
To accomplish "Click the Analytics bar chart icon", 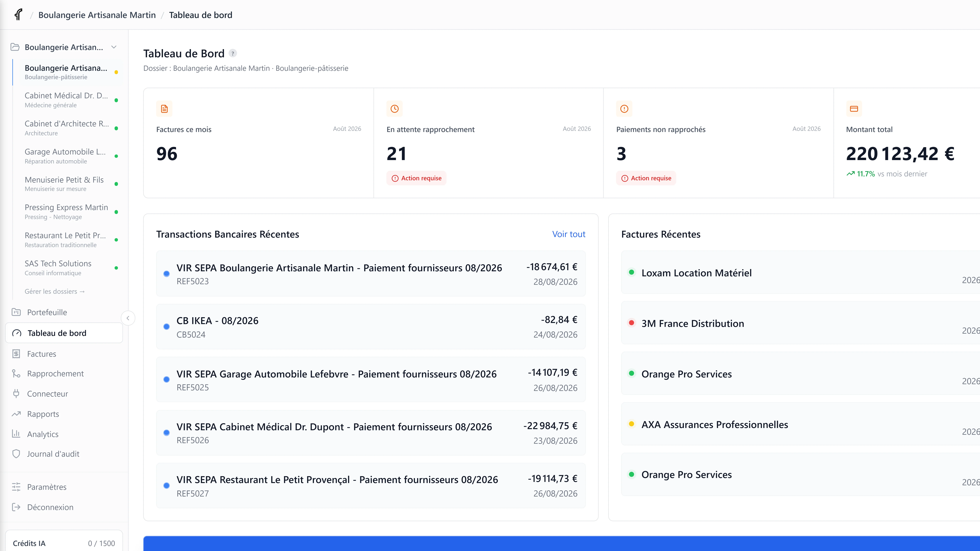I will tap(16, 434).
